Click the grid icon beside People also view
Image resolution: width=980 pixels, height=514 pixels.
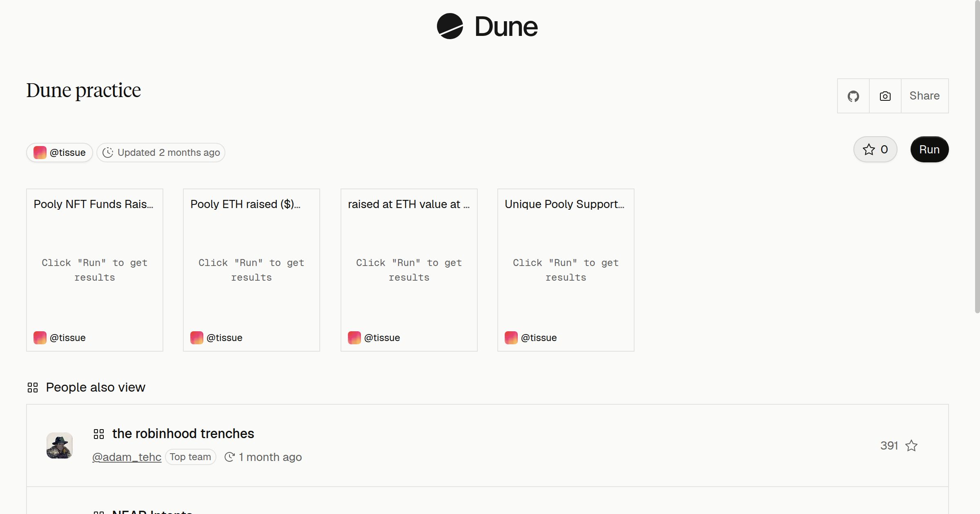pos(33,388)
